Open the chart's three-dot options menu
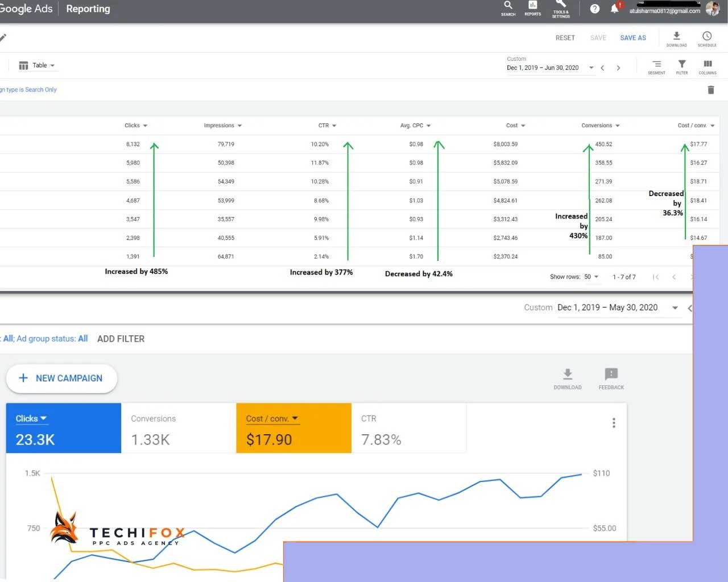 (x=614, y=423)
